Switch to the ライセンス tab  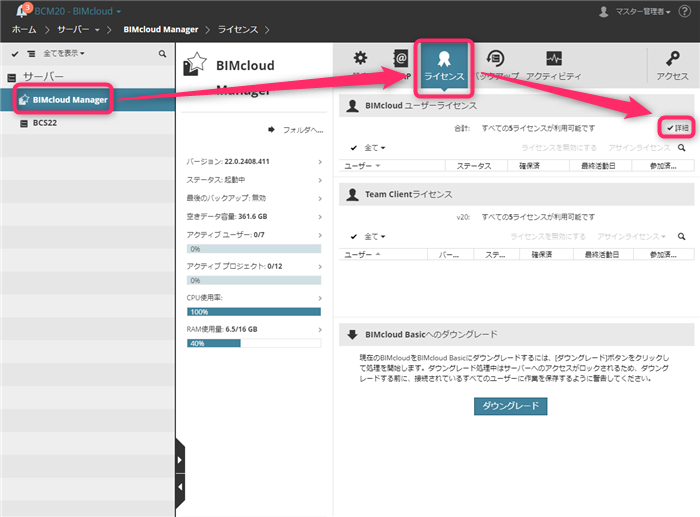point(444,66)
